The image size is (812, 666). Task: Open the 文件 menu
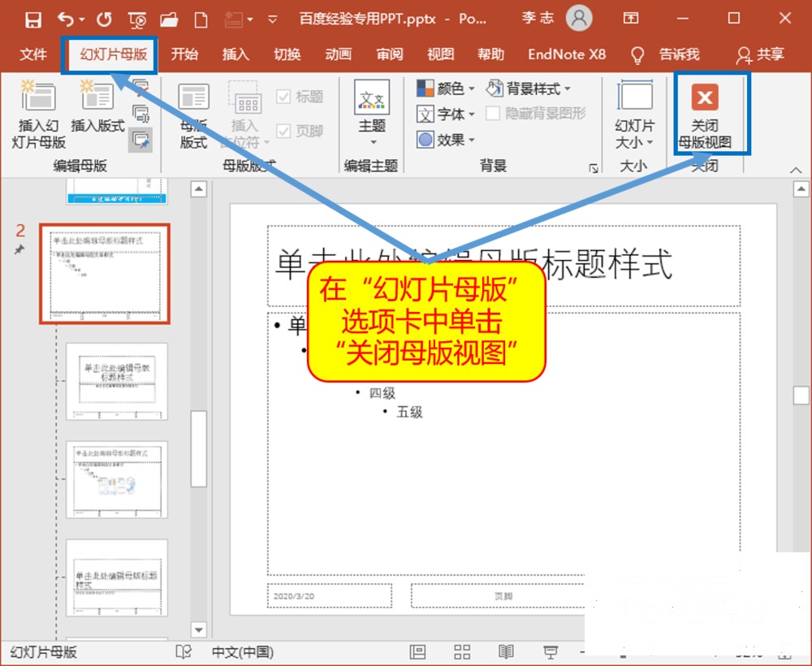pyautogui.click(x=33, y=54)
